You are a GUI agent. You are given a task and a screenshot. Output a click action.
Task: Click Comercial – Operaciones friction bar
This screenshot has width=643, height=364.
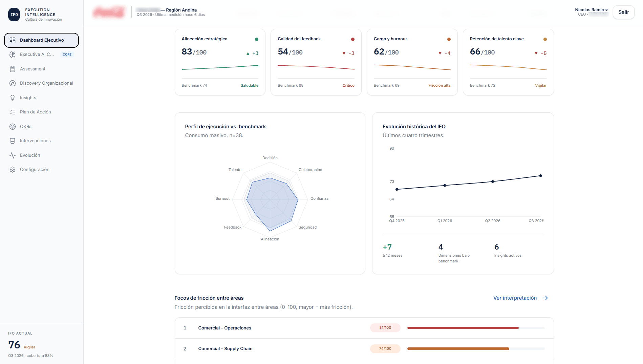[476, 328]
